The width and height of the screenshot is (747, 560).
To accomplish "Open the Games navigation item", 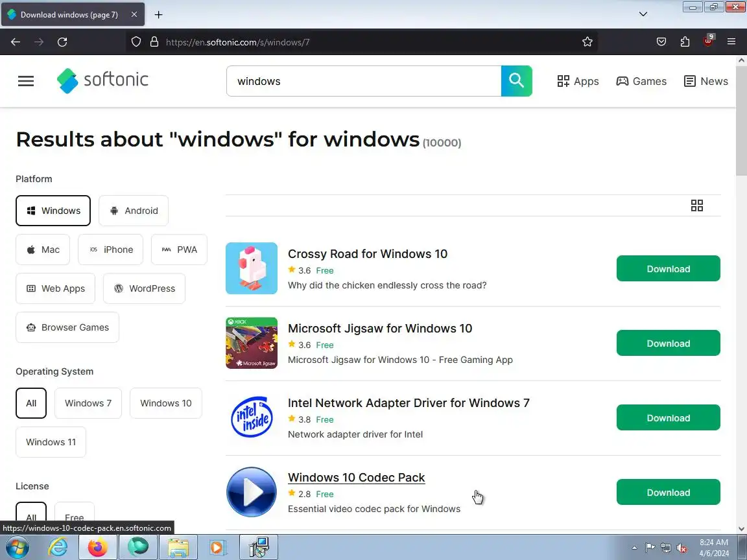I will pyautogui.click(x=641, y=81).
